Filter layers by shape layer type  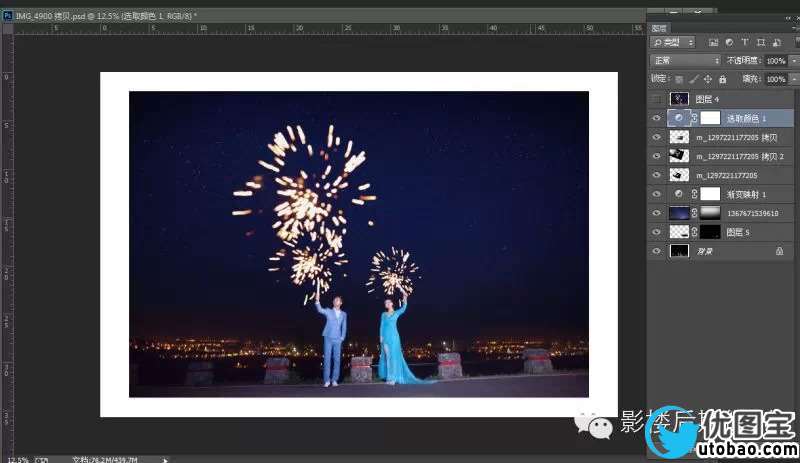[761, 42]
